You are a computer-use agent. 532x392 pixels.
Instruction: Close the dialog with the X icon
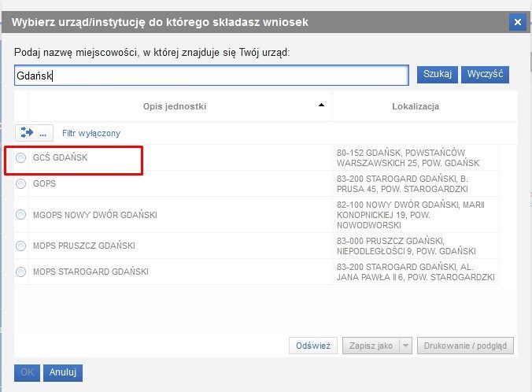517,22
